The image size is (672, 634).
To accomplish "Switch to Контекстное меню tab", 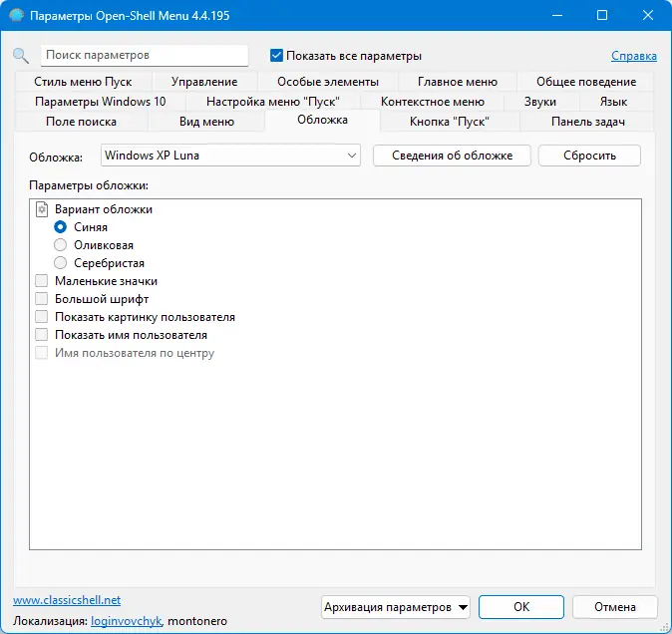I will [433, 102].
